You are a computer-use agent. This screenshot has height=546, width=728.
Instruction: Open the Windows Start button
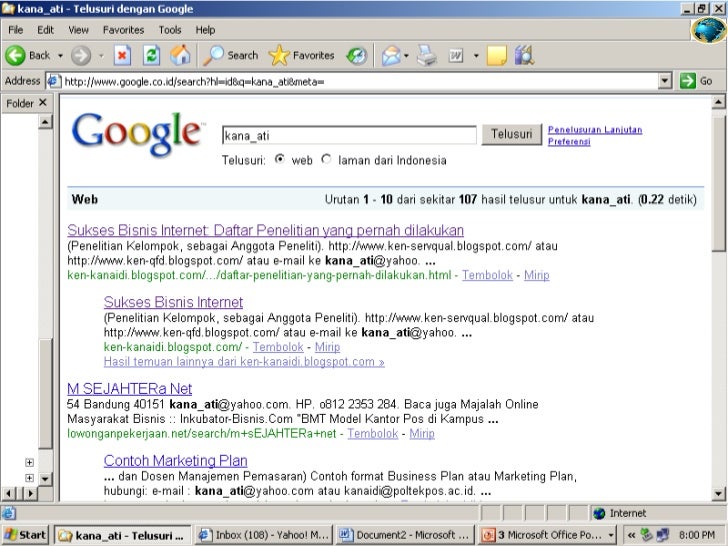pyautogui.click(x=25, y=535)
